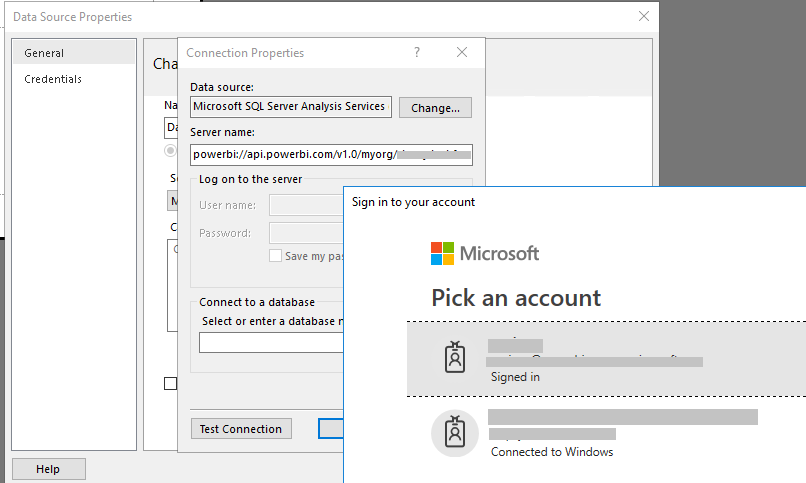Toggle the Save my password checkbox

click(x=276, y=256)
